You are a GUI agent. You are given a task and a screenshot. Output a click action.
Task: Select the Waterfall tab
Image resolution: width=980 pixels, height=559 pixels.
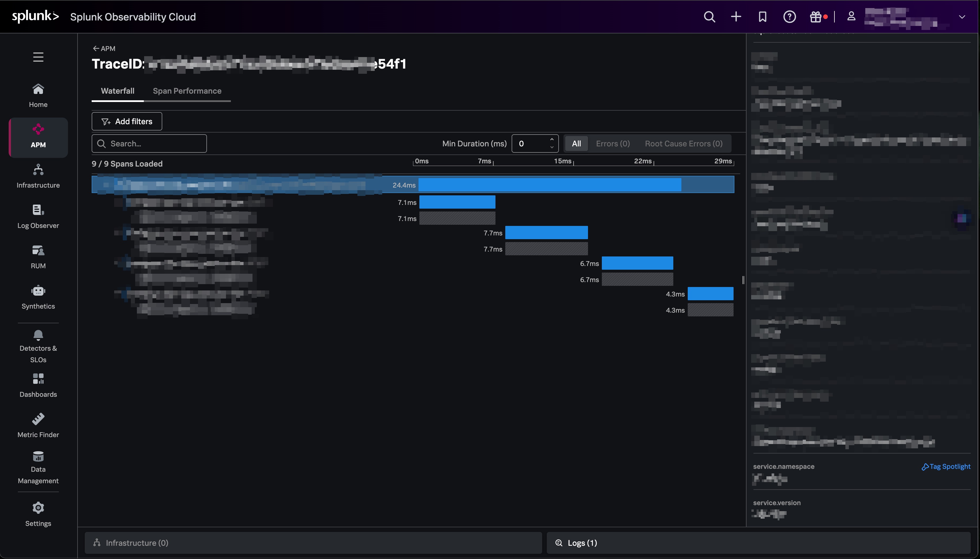(x=118, y=91)
